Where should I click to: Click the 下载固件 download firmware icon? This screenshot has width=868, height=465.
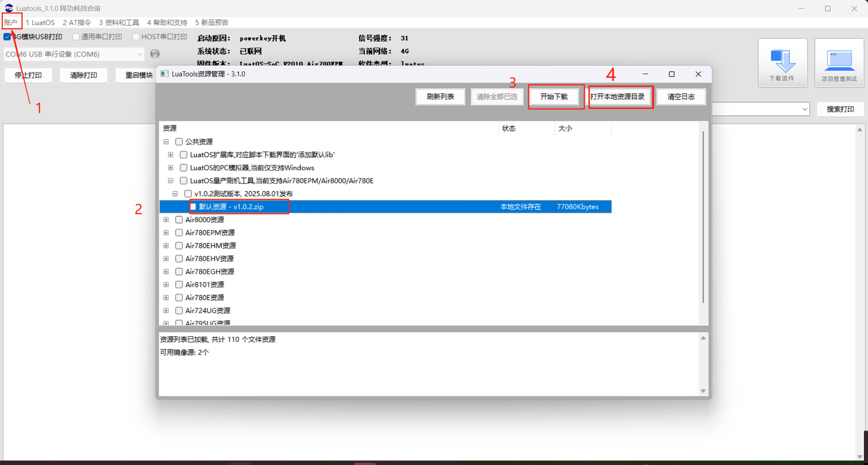[x=783, y=63]
